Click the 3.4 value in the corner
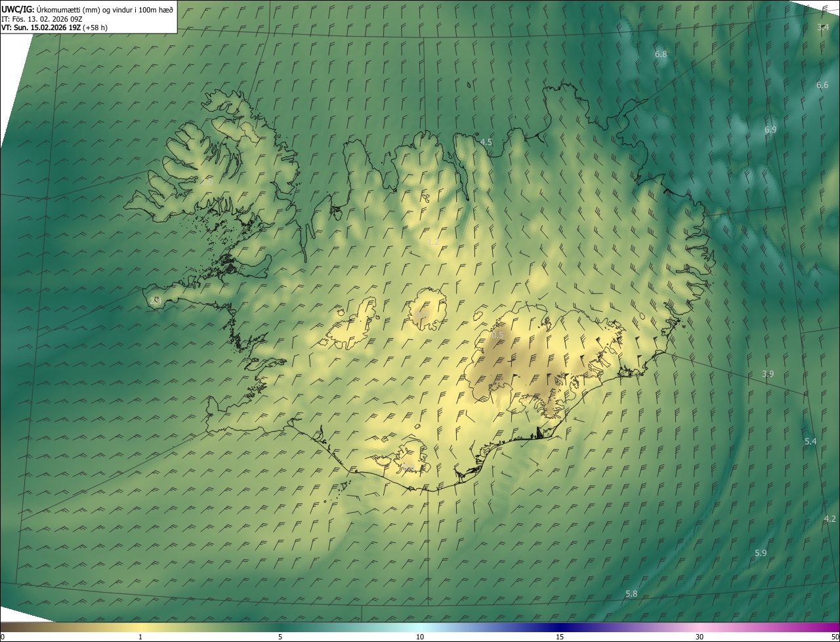The image size is (840, 642). (823, 27)
